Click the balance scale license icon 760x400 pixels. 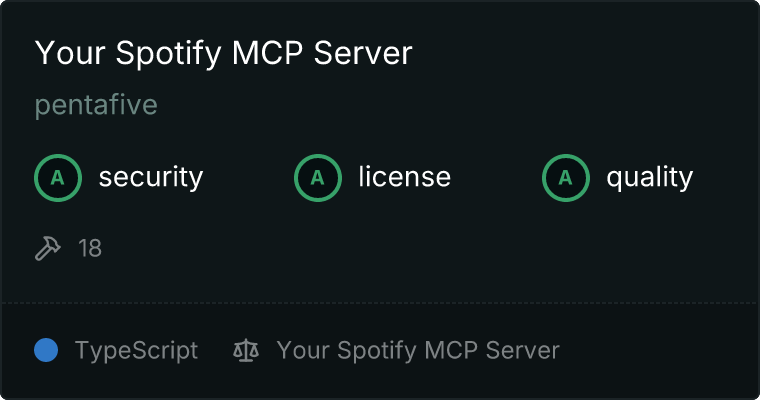pyautogui.click(x=246, y=350)
